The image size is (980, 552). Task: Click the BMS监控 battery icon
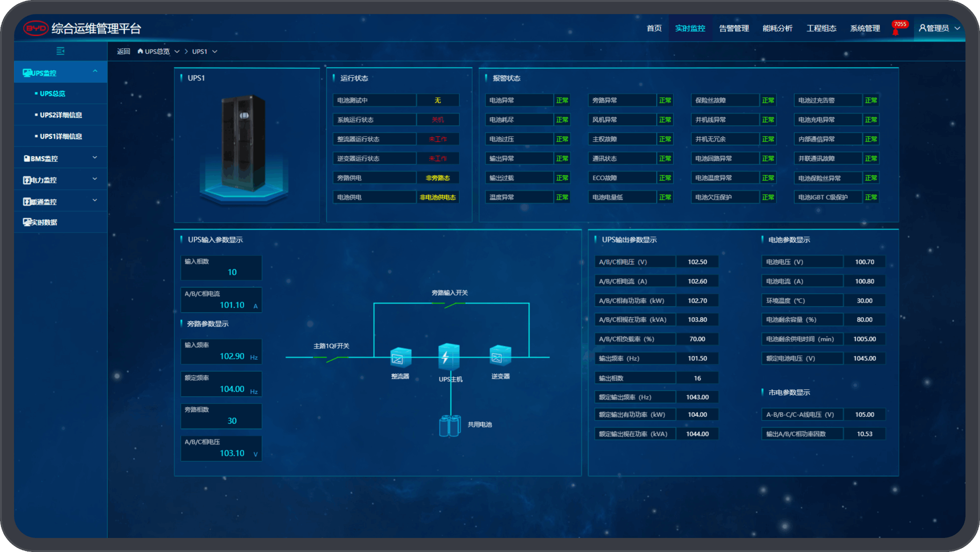(x=27, y=159)
